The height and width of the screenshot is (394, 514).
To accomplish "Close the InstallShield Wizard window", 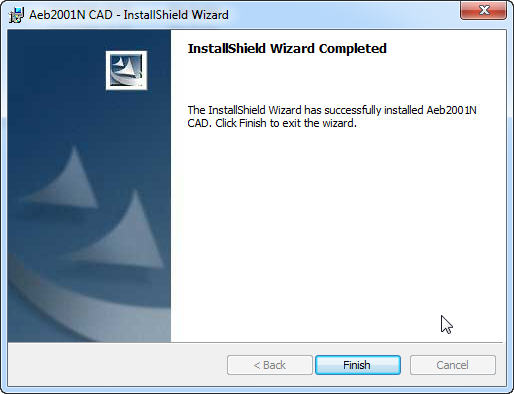I will [483, 10].
